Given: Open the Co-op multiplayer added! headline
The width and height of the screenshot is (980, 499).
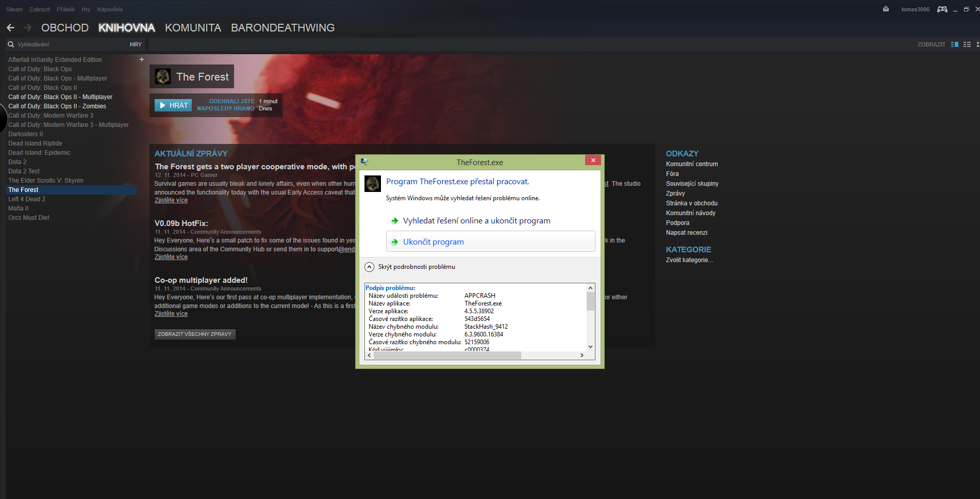Looking at the screenshot, I should [x=201, y=280].
